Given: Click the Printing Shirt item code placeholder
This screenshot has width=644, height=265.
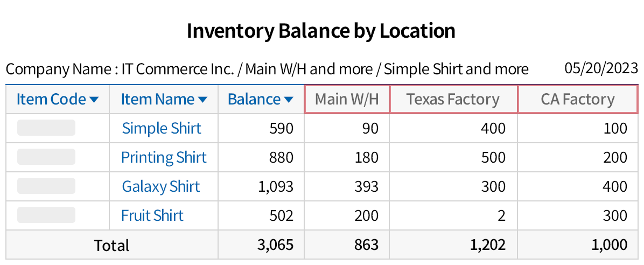Looking at the screenshot, I should [x=46, y=157].
